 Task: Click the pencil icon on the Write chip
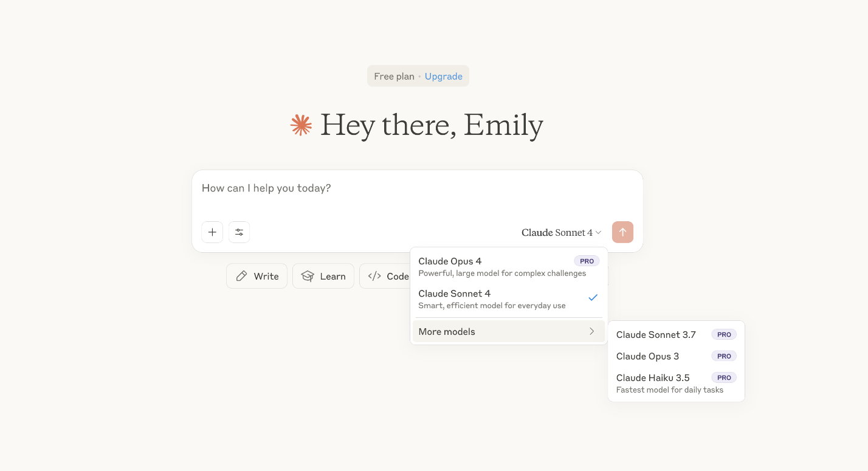pos(241,276)
